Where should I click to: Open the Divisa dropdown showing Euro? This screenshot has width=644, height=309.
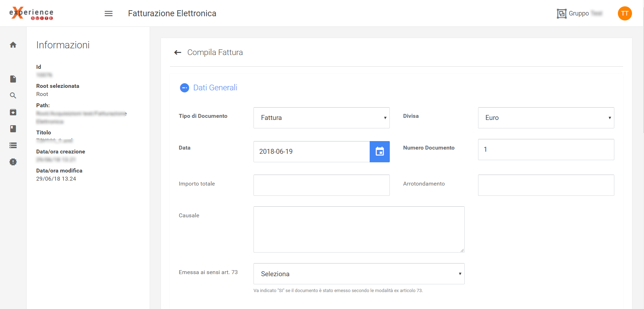pyautogui.click(x=546, y=118)
